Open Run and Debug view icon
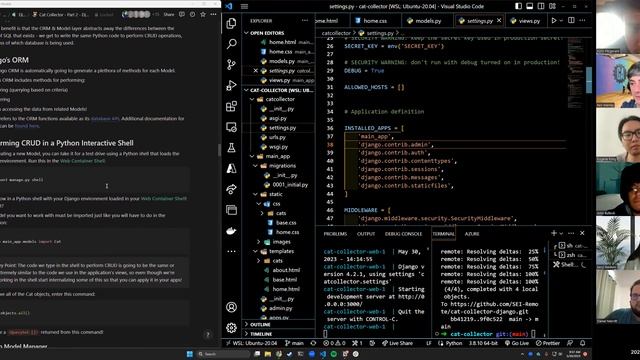 231,85
